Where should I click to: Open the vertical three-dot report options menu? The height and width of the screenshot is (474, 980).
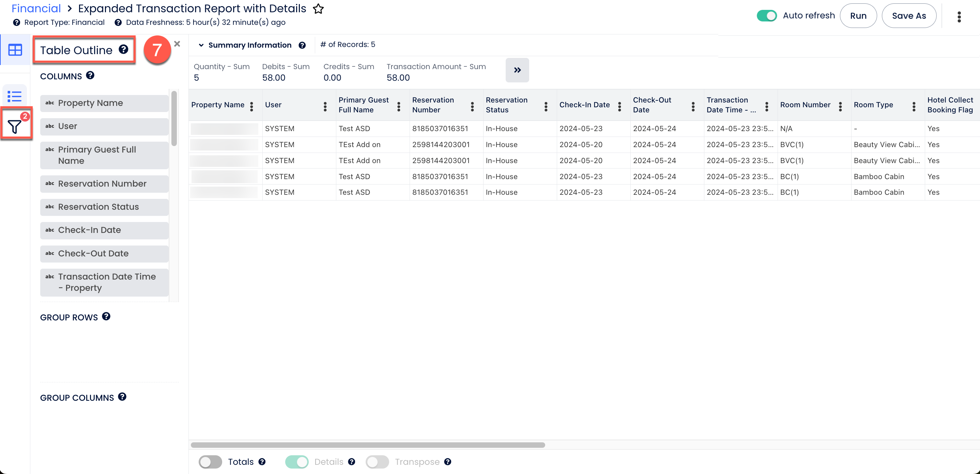pyautogui.click(x=959, y=16)
